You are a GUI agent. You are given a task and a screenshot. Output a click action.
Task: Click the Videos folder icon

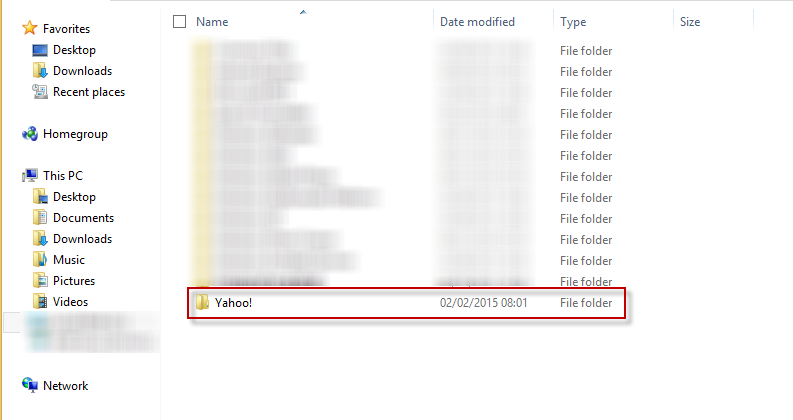[40, 302]
